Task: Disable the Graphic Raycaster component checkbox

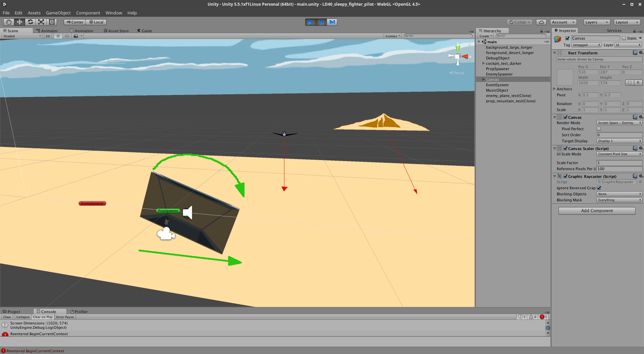Action: click(566, 176)
